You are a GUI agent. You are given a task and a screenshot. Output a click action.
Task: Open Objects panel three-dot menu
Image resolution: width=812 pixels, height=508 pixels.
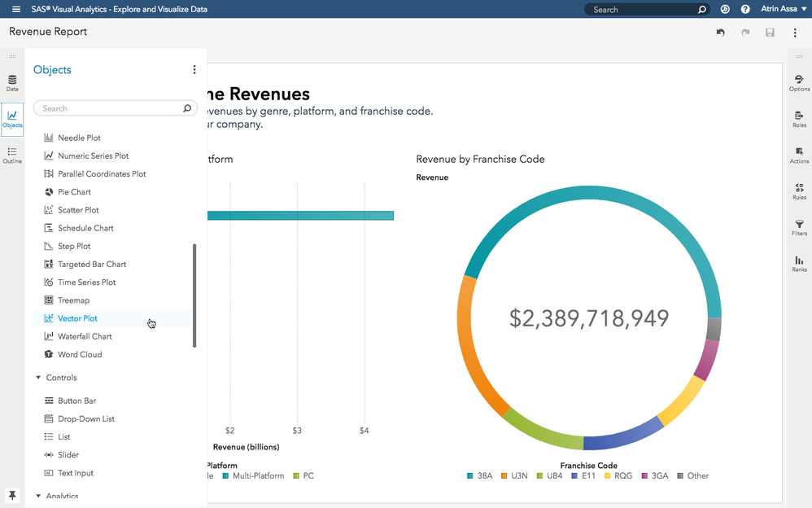[x=194, y=70]
